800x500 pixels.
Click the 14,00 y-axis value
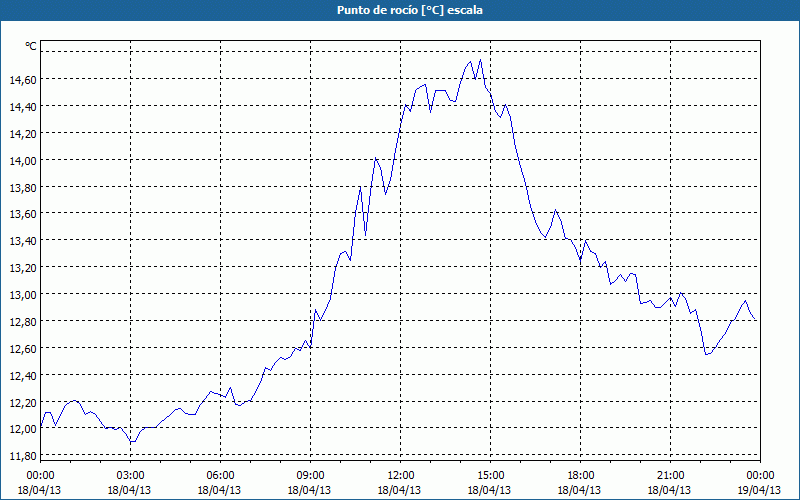click(x=23, y=160)
